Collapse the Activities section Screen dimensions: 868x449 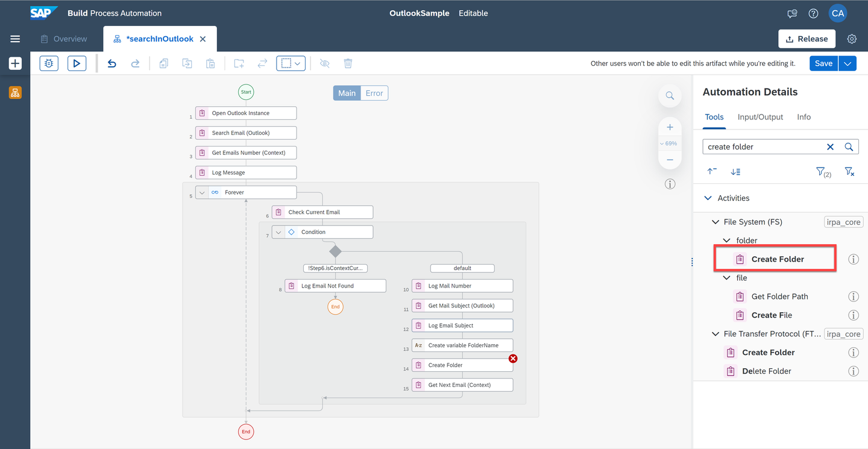708,198
